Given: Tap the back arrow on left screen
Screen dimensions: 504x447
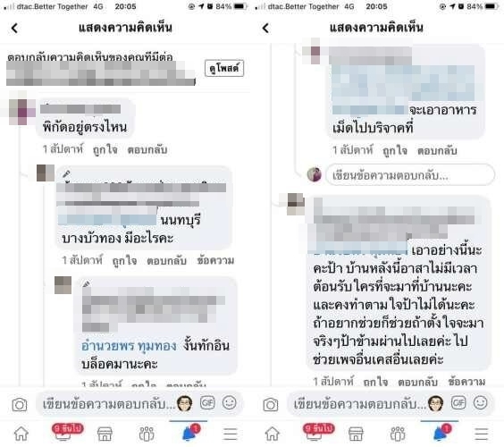Looking at the screenshot, I should (x=14, y=28).
